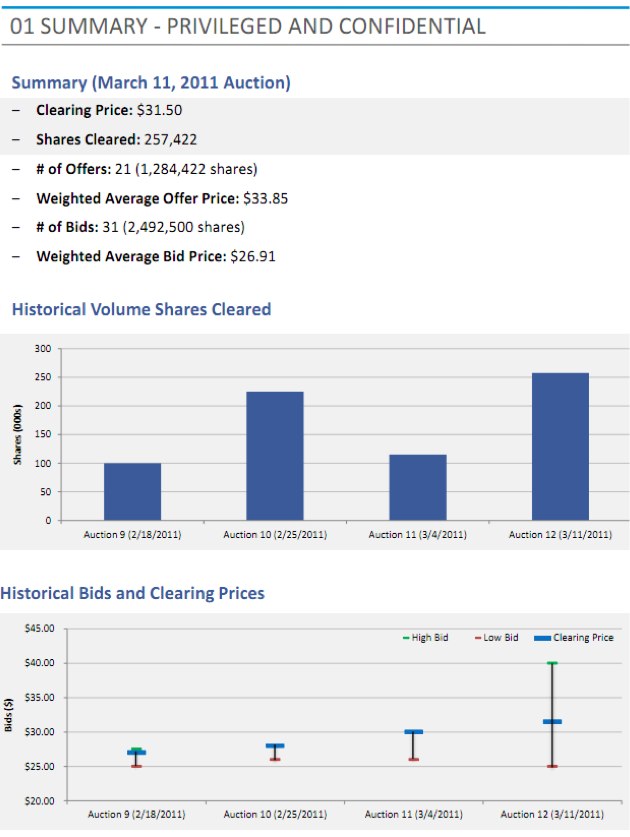Click the Auction 11 volume bar
630x837 pixels.
[418, 487]
